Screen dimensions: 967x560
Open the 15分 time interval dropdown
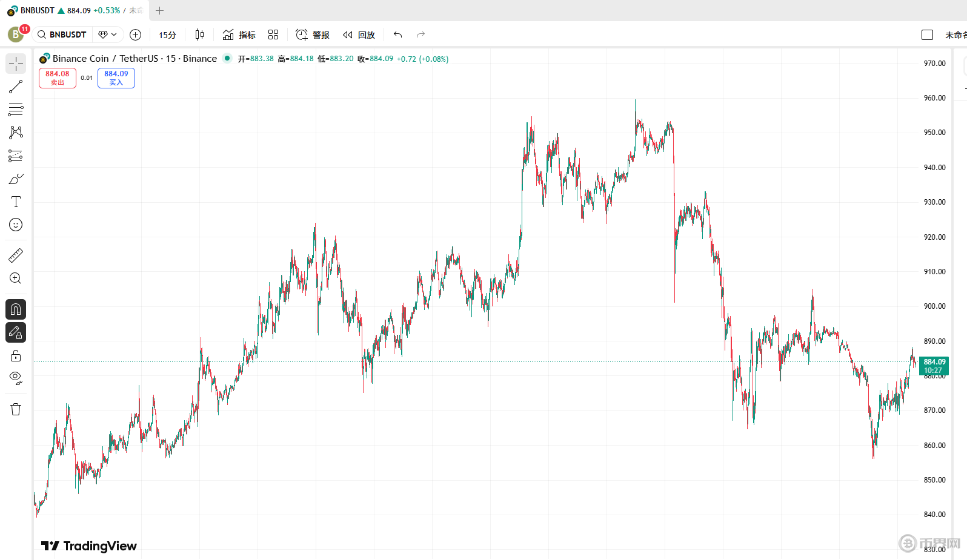pyautogui.click(x=167, y=35)
